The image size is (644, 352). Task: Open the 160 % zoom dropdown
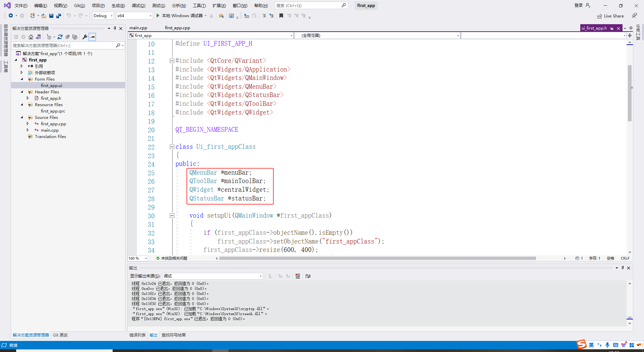coord(138,258)
